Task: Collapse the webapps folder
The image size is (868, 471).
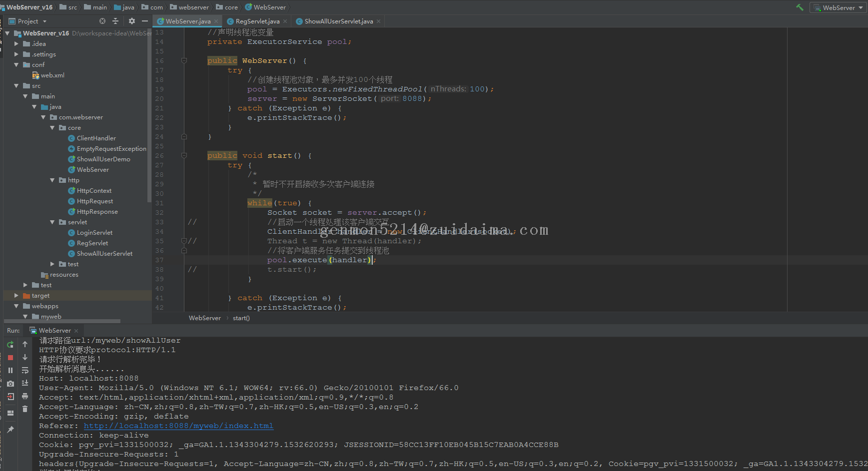Action: point(16,306)
